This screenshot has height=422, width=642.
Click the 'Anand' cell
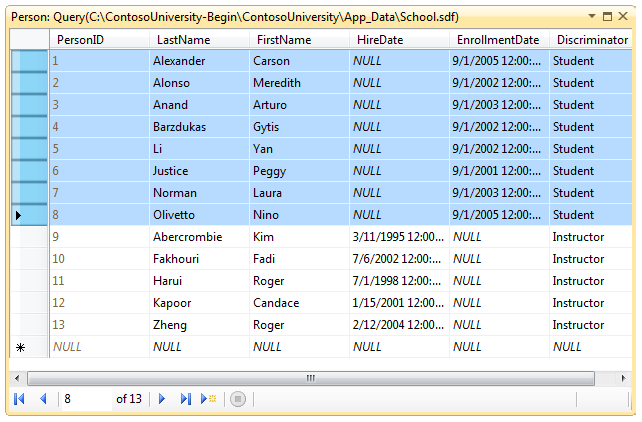[199, 105]
